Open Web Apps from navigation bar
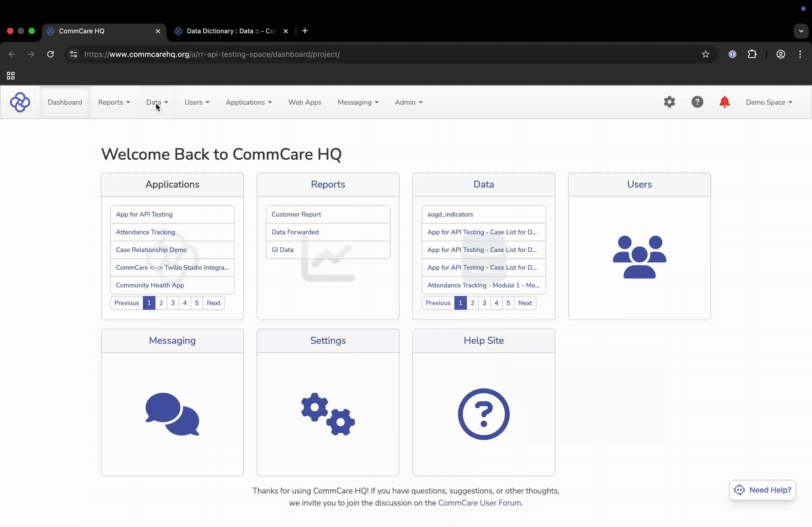 pos(305,102)
